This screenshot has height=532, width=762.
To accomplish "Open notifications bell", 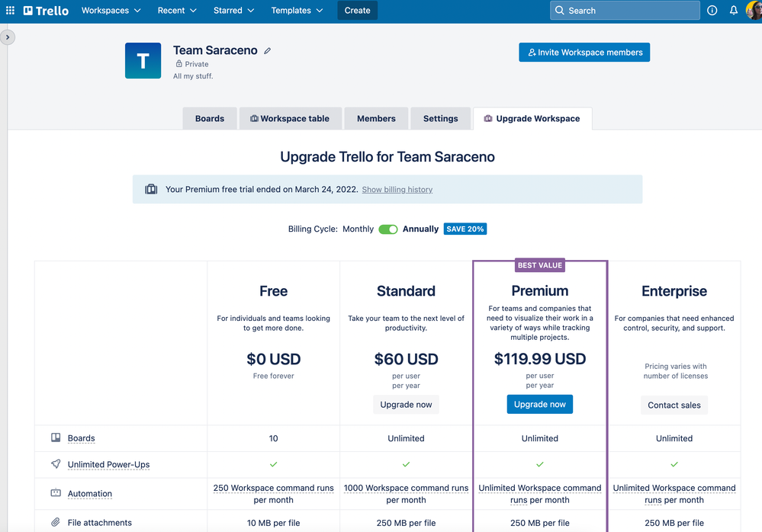I will [x=733, y=10].
